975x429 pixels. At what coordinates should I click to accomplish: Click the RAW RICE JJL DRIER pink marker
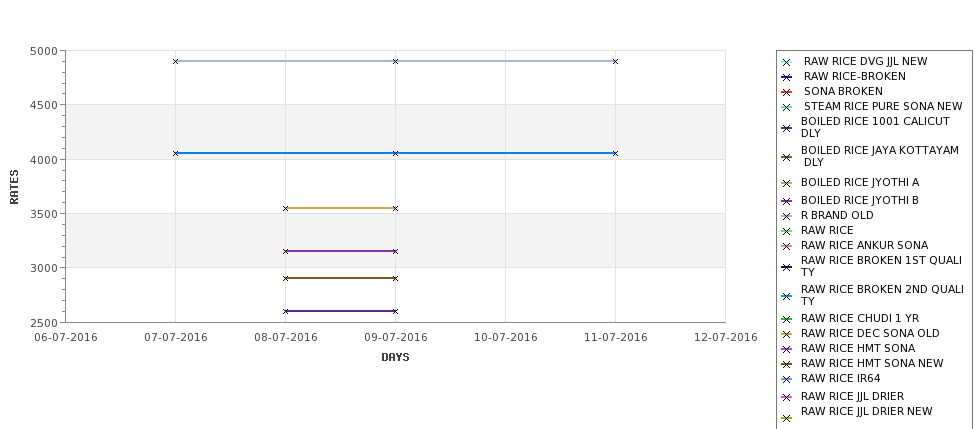tap(787, 397)
